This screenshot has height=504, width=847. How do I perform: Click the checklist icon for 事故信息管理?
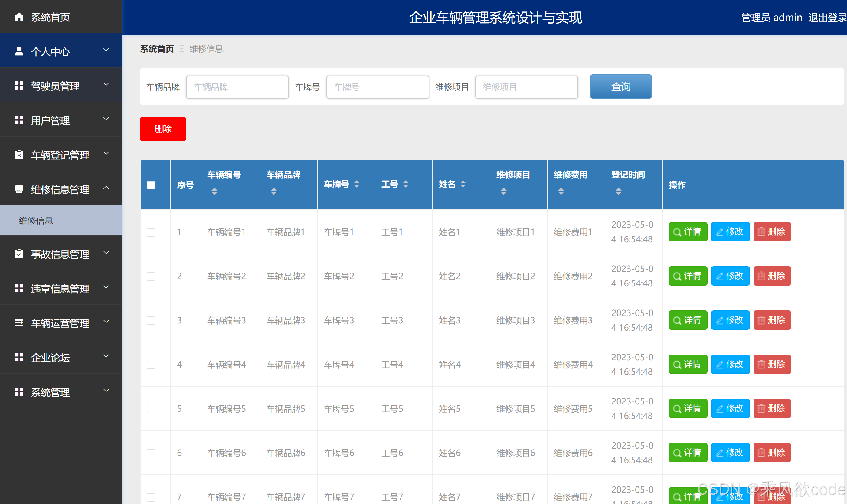[x=19, y=254]
